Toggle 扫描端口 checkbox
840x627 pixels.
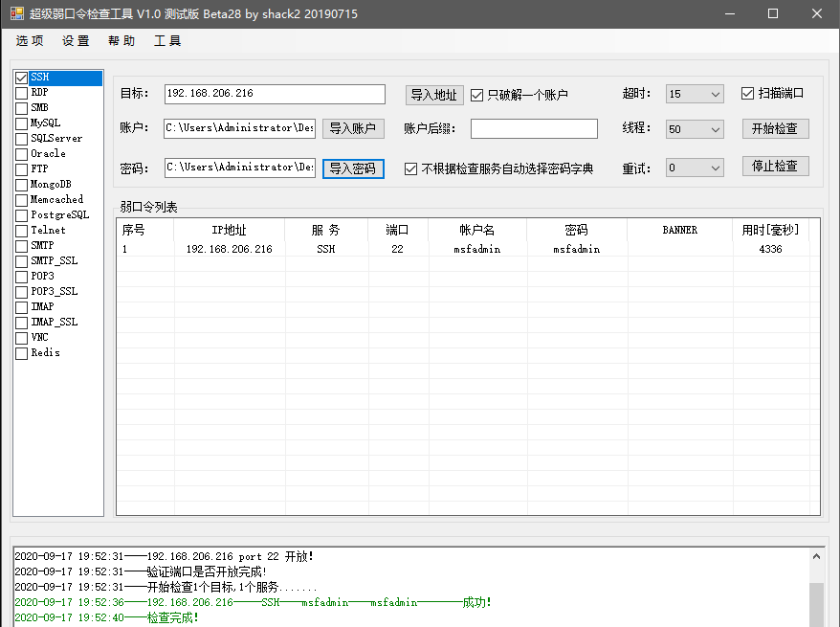[748, 94]
